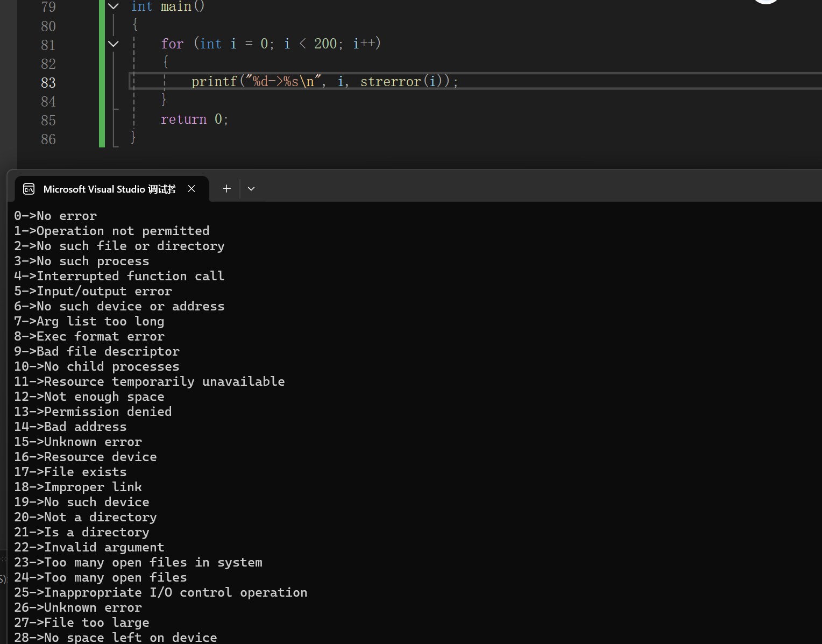Image resolution: width=822 pixels, height=644 pixels.
Task: Collapse the main function fold chevron
Action: click(x=113, y=6)
